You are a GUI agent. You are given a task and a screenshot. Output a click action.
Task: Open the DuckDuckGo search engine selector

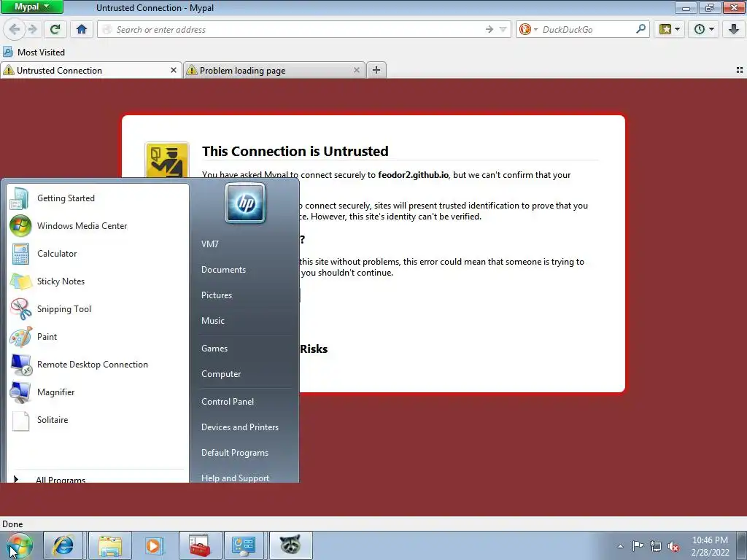528,29
